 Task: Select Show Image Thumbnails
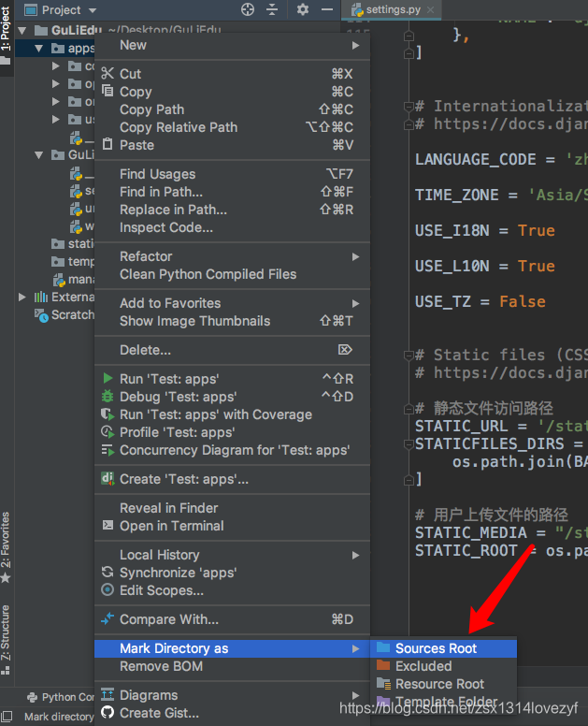(x=232, y=321)
